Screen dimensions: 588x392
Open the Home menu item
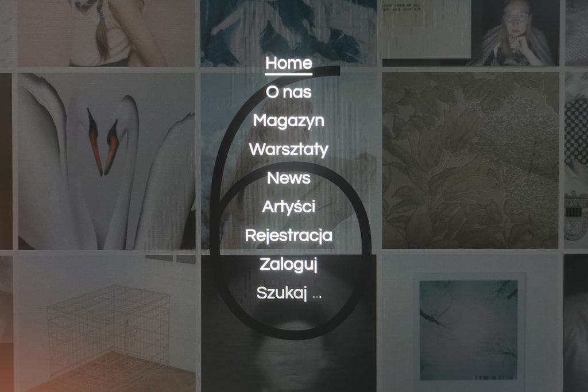[288, 63]
